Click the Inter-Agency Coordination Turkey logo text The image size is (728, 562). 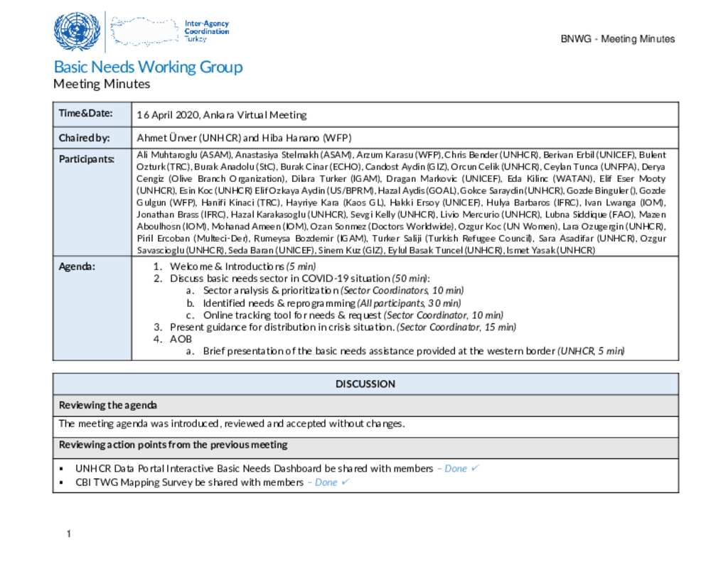206,31
